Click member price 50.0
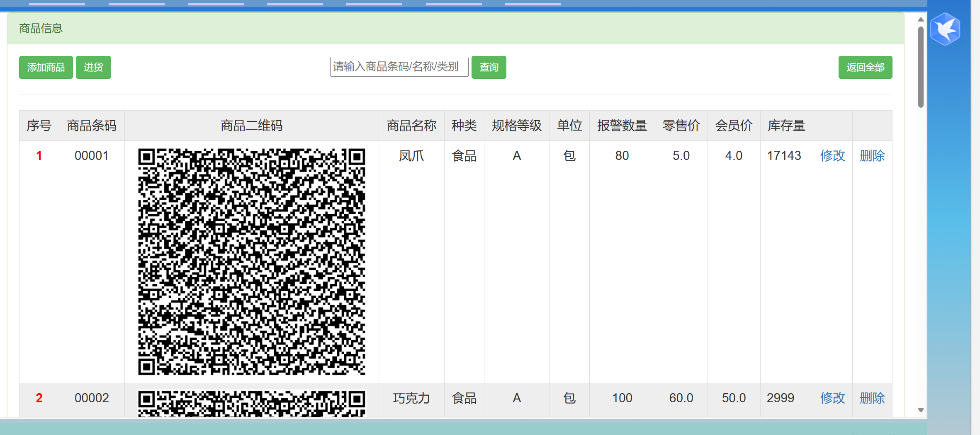 tap(734, 398)
